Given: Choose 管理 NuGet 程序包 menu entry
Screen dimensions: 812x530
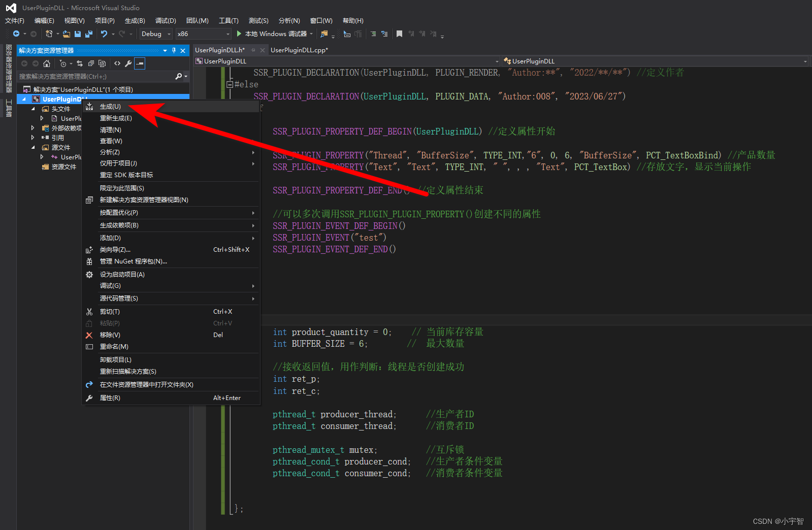Looking at the screenshot, I should [x=171, y=261].
